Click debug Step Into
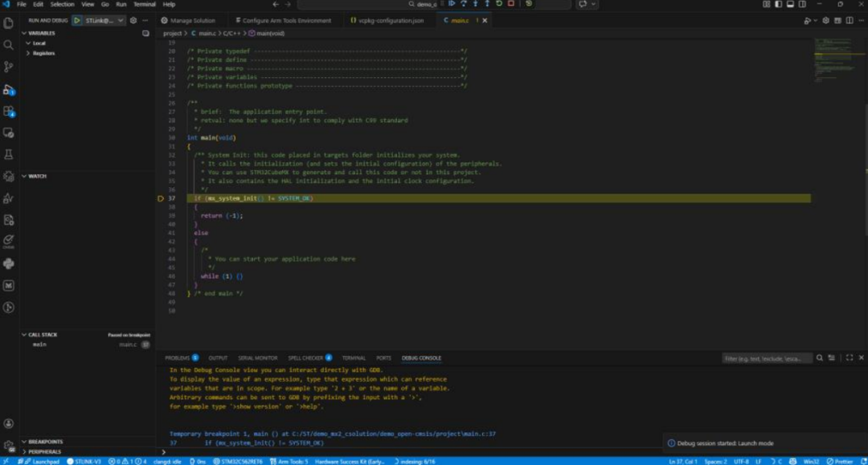The height and width of the screenshot is (465, 868). point(475,4)
